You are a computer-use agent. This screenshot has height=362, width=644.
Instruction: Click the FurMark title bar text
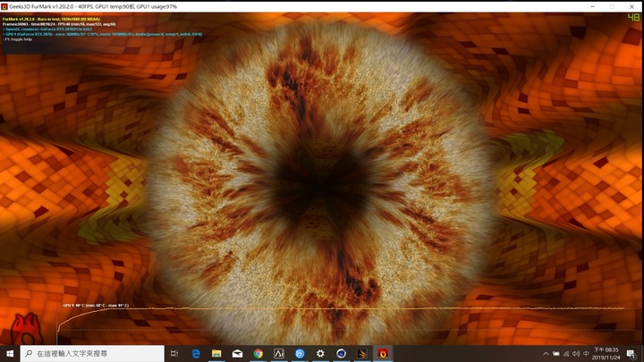[x=93, y=6]
